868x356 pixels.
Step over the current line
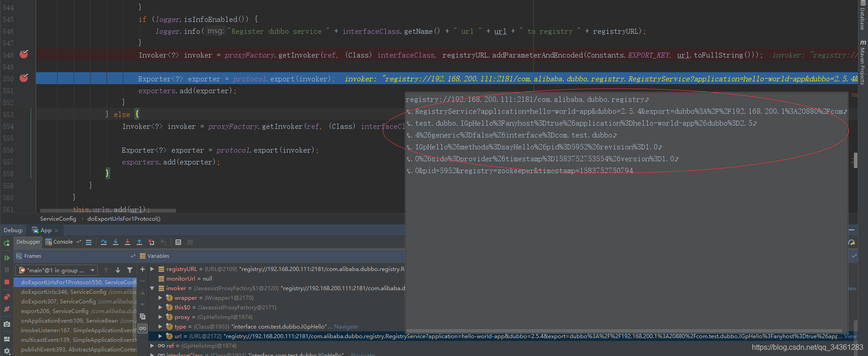(x=104, y=242)
